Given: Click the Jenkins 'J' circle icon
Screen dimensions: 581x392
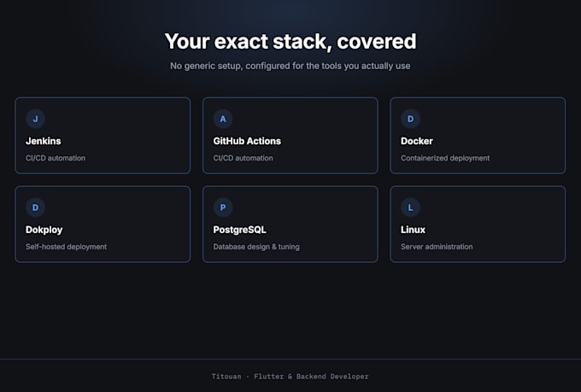Looking at the screenshot, I should 36,119.
